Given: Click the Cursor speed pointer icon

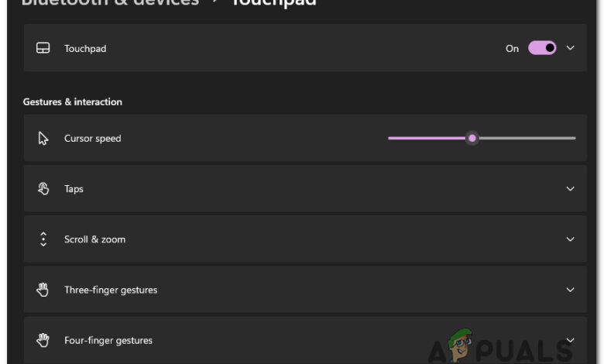Looking at the screenshot, I should 43,139.
